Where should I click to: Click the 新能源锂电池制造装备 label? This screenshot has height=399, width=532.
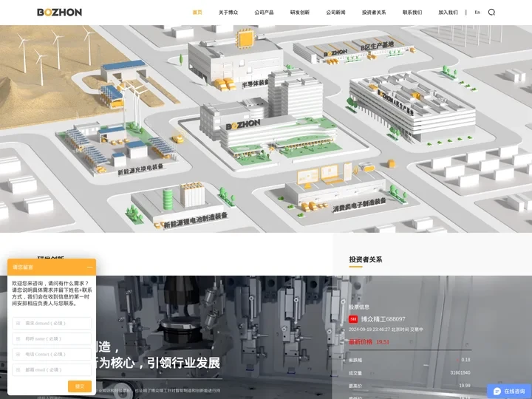196,220
